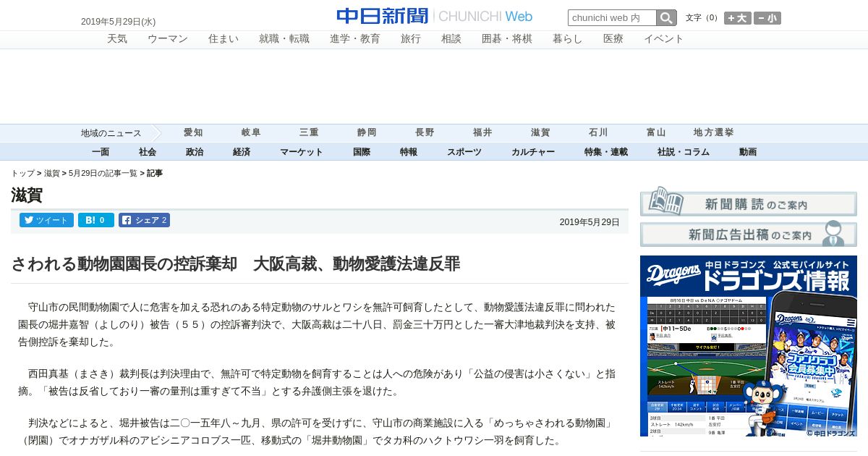Select 静岡 regional news tab
This screenshot has width=868, height=456.
(367, 132)
